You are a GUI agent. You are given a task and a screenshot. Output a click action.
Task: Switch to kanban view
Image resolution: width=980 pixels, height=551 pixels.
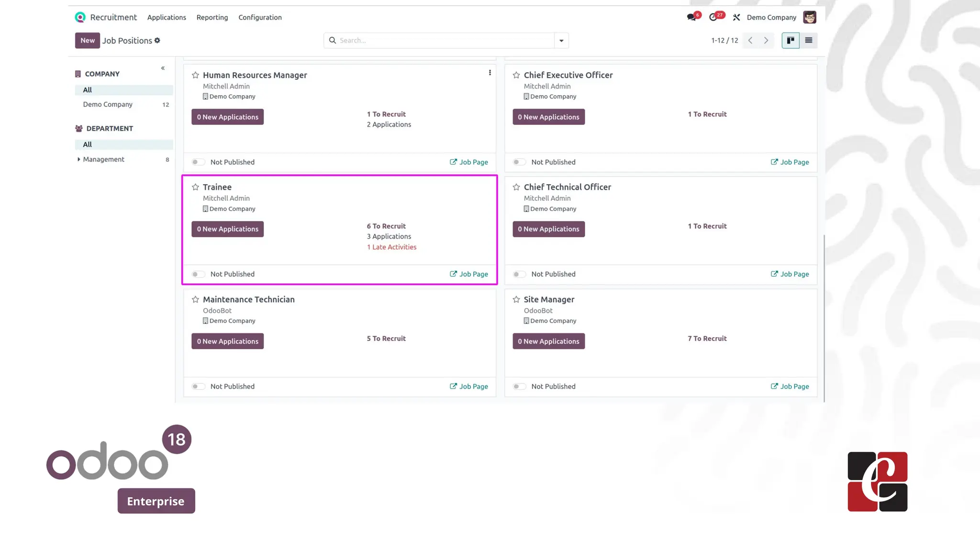[791, 40]
